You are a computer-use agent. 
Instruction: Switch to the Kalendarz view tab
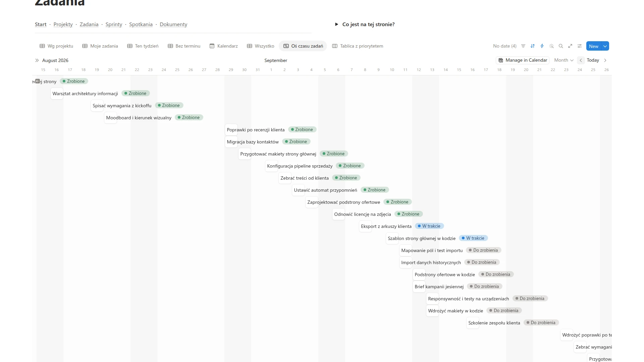pyautogui.click(x=224, y=46)
